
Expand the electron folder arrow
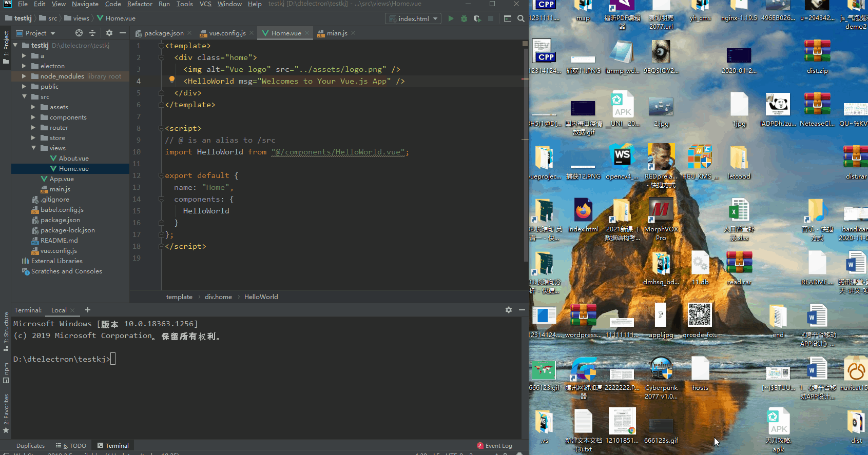pos(24,66)
